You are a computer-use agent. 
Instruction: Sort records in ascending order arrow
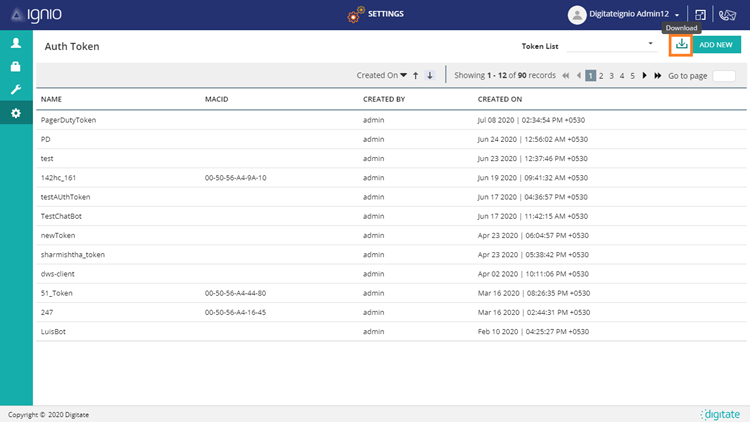(x=416, y=75)
